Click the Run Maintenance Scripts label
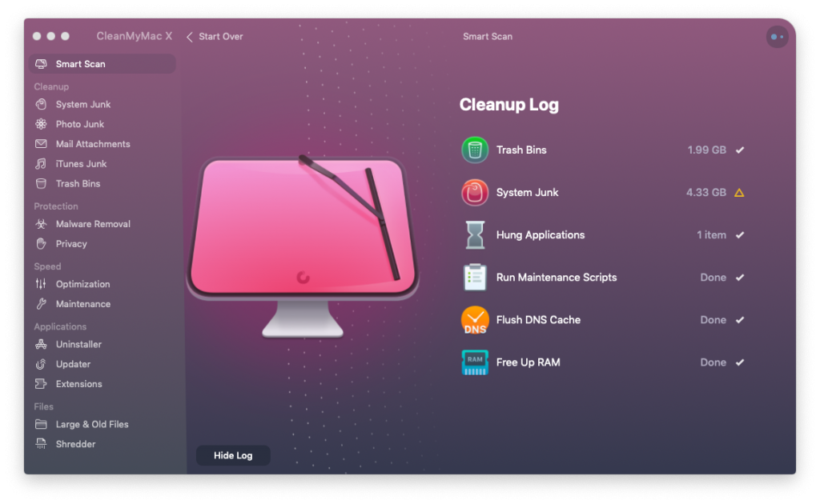820x504 pixels. coord(557,277)
